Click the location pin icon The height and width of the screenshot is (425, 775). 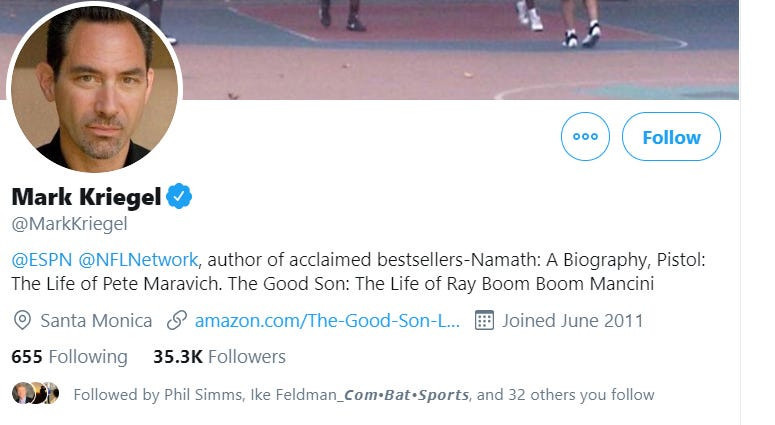tap(22, 321)
